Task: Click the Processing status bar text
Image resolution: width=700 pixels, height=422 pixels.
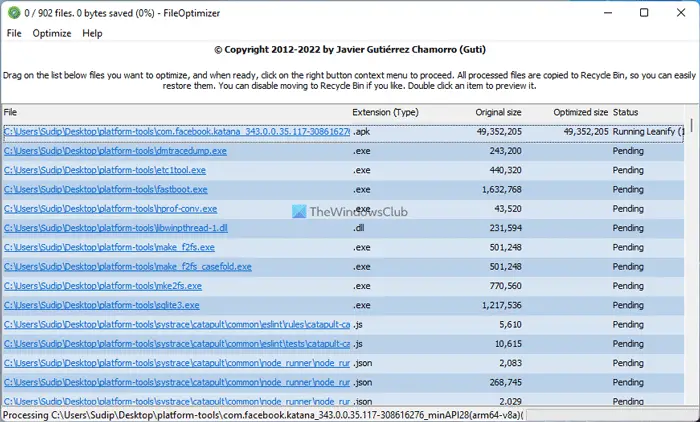Action: 263,415
